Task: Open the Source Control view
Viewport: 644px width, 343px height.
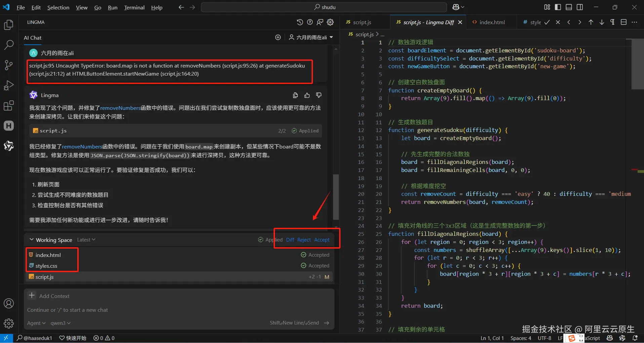Action: click(9, 65)
